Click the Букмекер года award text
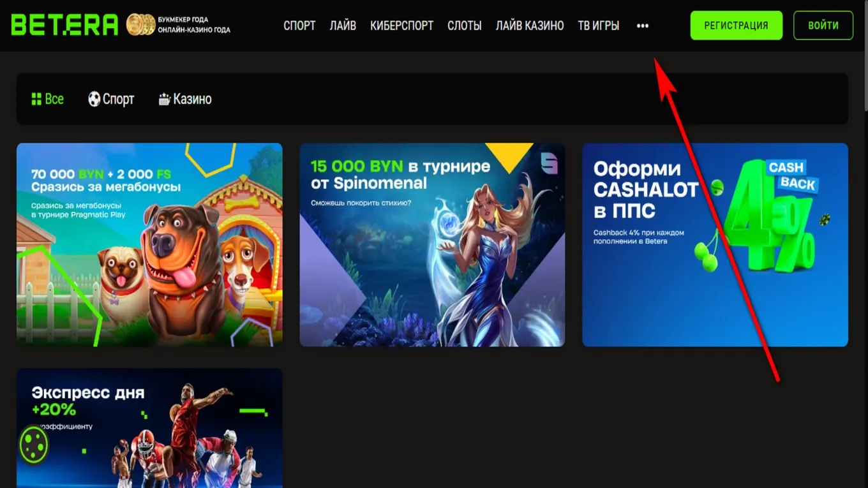868x488 pixels. (183, 20)
